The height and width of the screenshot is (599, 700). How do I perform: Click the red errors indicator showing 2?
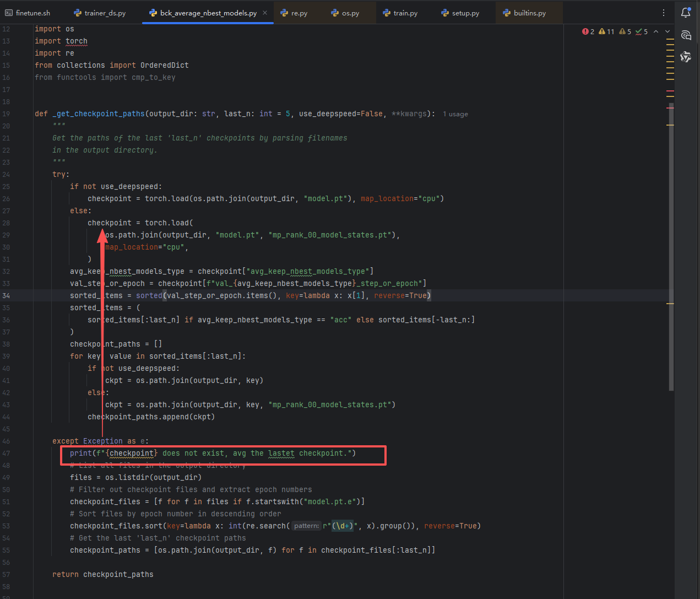click(x=588, y=31)
